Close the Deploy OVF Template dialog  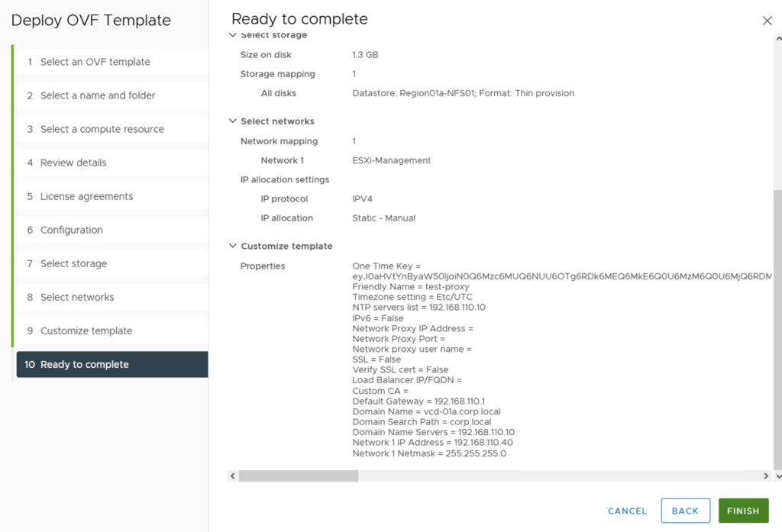tap(767, 21)
